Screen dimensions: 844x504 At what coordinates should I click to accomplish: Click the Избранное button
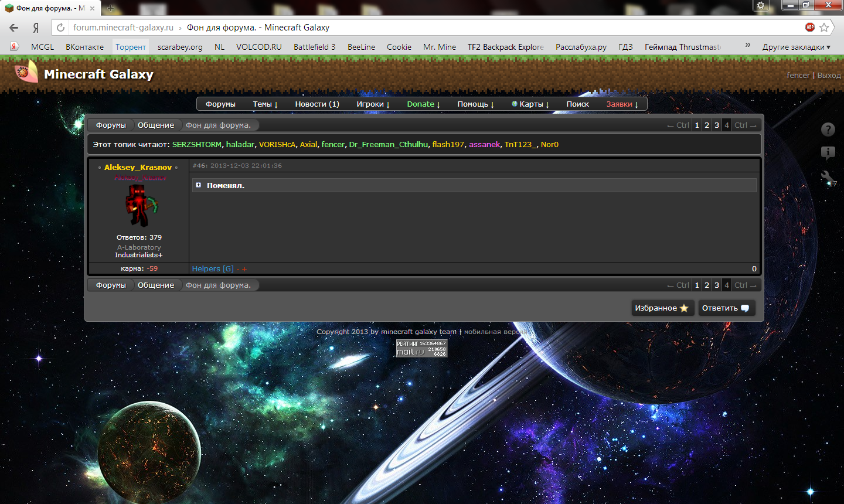click(662, 308)
